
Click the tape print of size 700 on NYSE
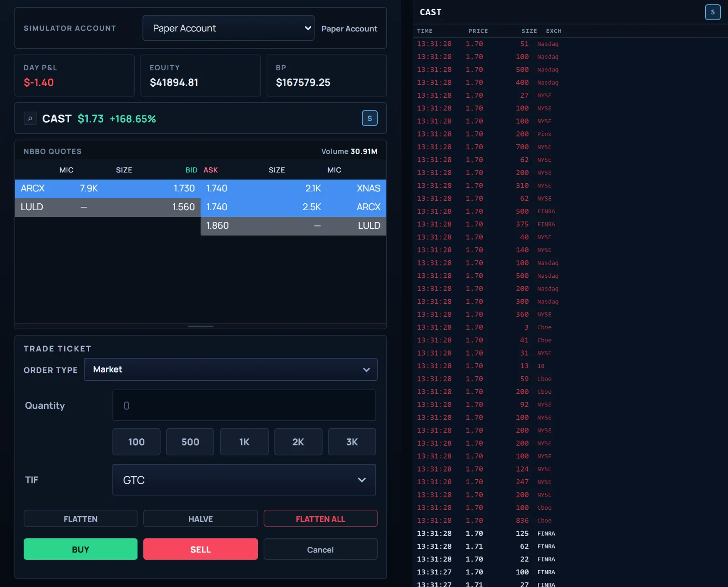pos(570,147)
